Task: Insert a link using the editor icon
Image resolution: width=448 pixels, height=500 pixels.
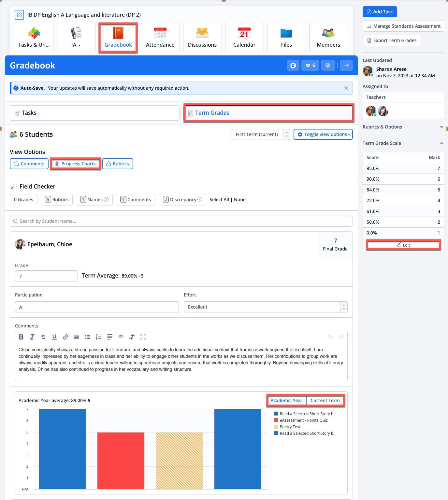Action: (x=65, y=337)
